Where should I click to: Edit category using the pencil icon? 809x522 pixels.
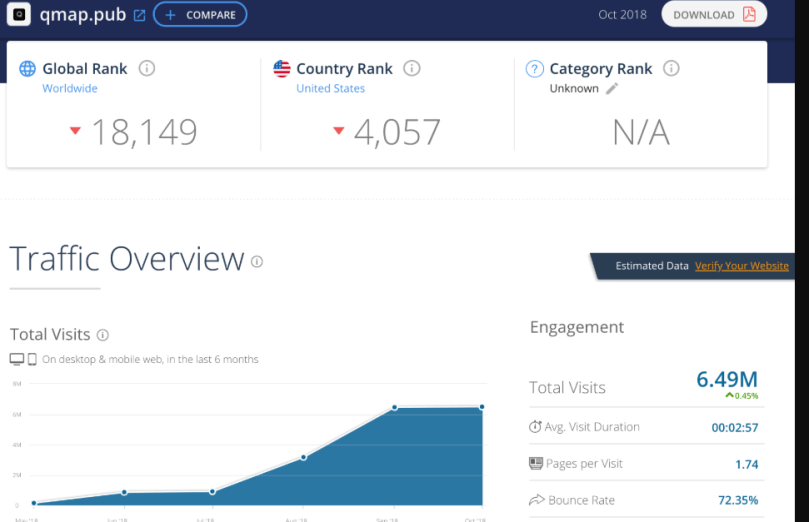point(612,89)
